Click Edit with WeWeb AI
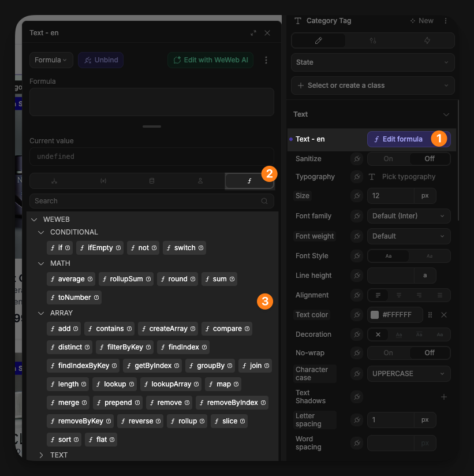The width and height of the screenshot is (474, 476). (210, 60)
